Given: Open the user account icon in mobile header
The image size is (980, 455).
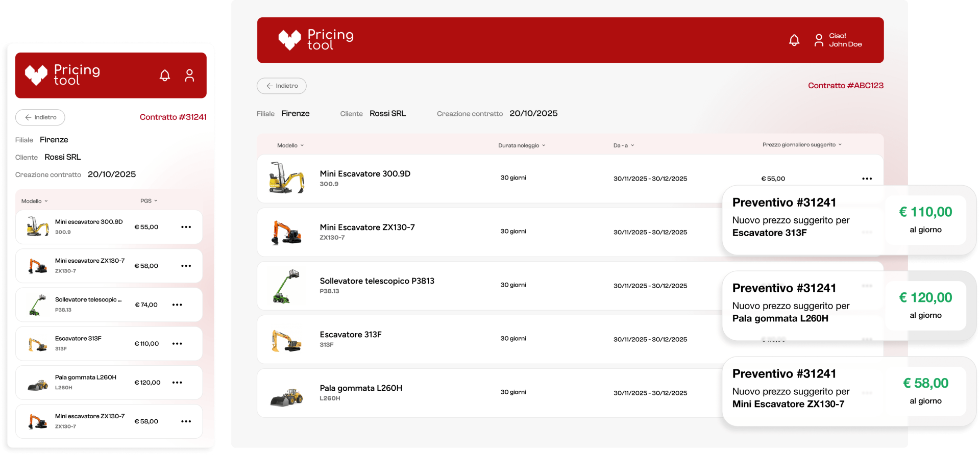Looking at the screenshot, I should (189, 75).
